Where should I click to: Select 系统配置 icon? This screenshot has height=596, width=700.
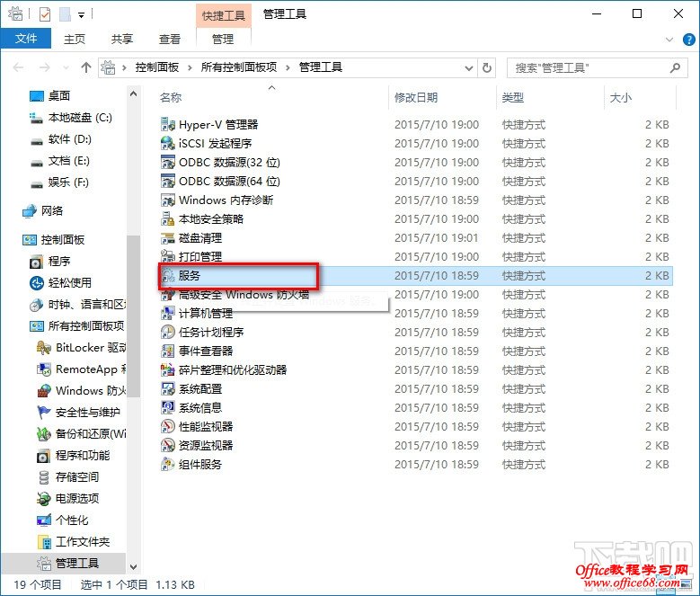[167, 389]
